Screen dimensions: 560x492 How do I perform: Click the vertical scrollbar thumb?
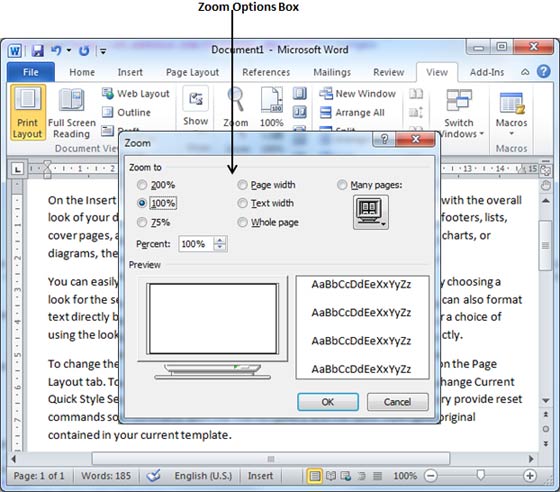545,246
